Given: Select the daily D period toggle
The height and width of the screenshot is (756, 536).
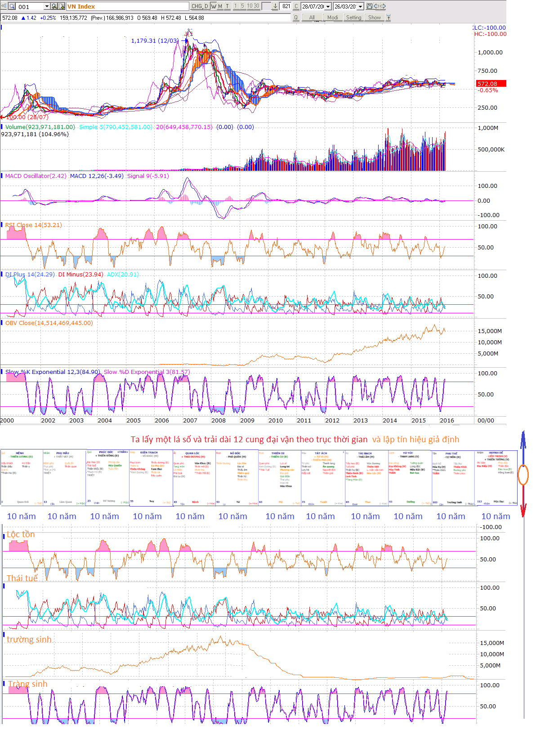Looking at the screenshot, I should [x=206, y=6].
